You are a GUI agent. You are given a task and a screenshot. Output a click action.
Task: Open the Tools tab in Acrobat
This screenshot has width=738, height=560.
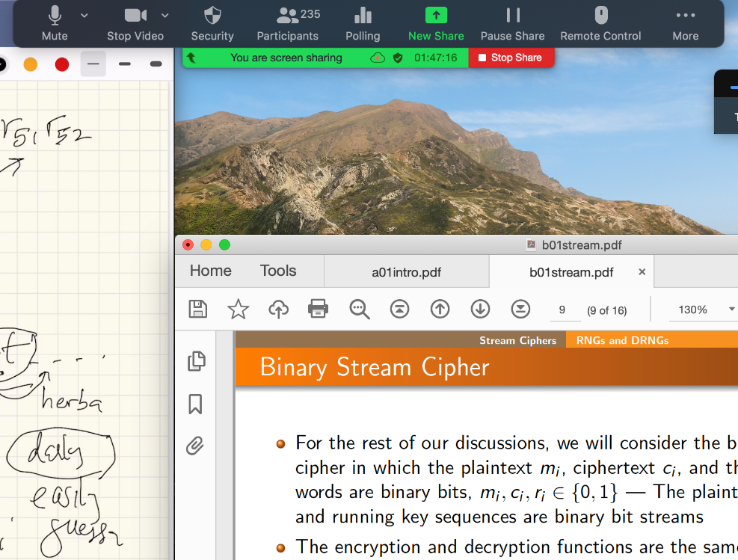(x=278, y=271)
